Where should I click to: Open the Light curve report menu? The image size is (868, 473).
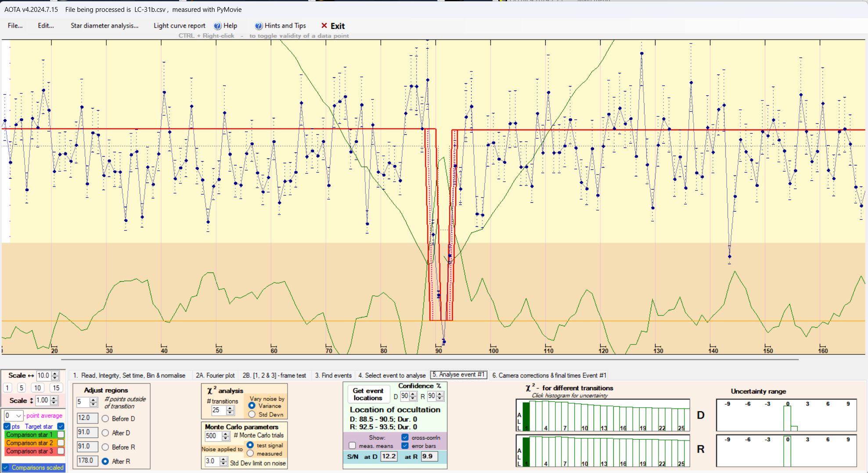click(x=179, y=25)
